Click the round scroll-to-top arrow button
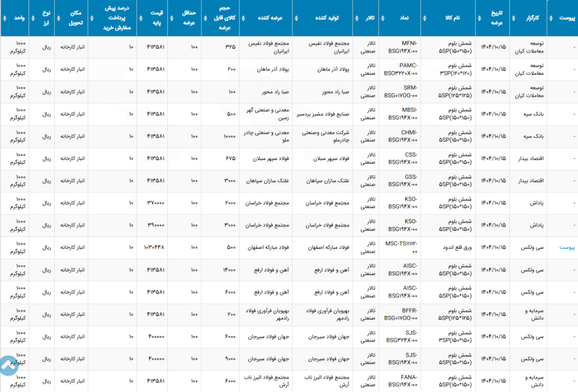The image size is (578, 392). pos(8,365)
